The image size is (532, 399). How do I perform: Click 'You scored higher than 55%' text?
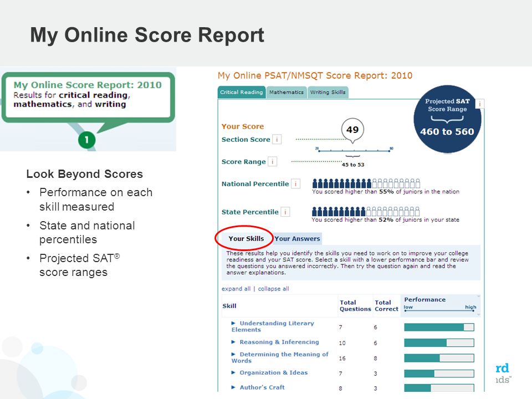(386, 192)
